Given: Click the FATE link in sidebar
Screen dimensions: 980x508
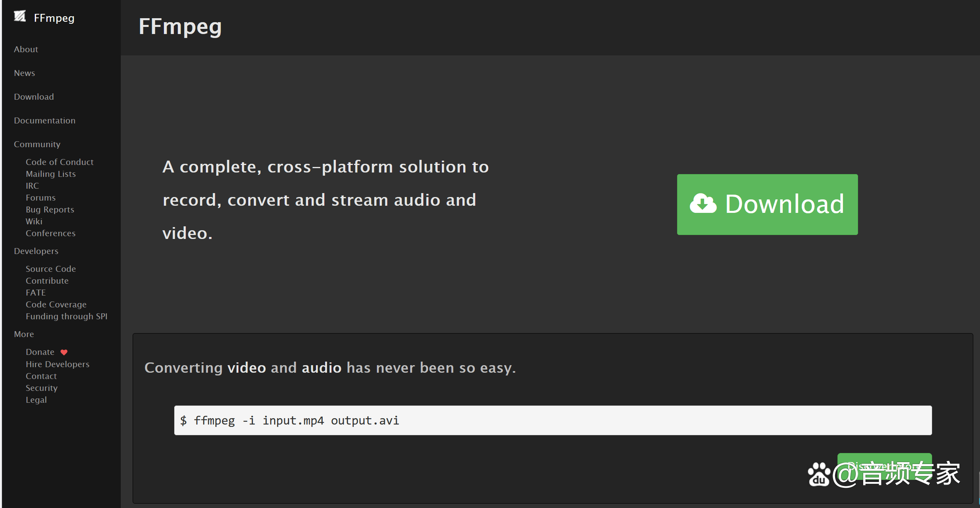Looking at the screenshot, I should coord(36,293).
